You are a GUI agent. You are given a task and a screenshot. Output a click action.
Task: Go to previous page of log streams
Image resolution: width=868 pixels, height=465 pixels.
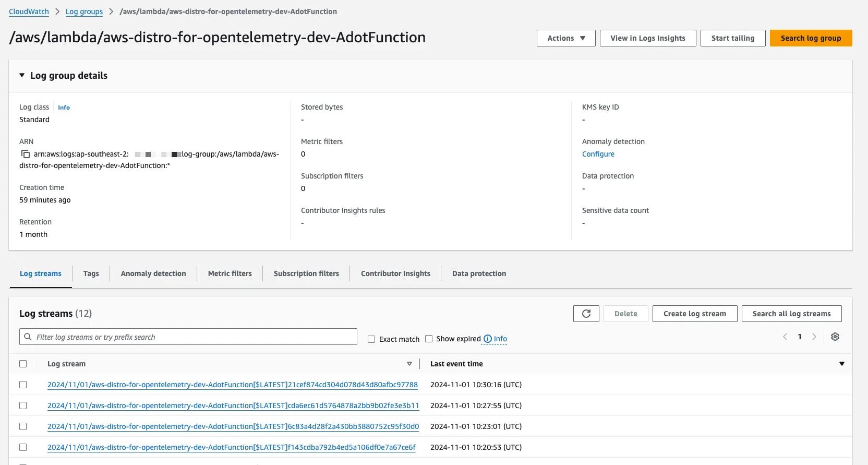pyautogui.click(x=785, y=337)
